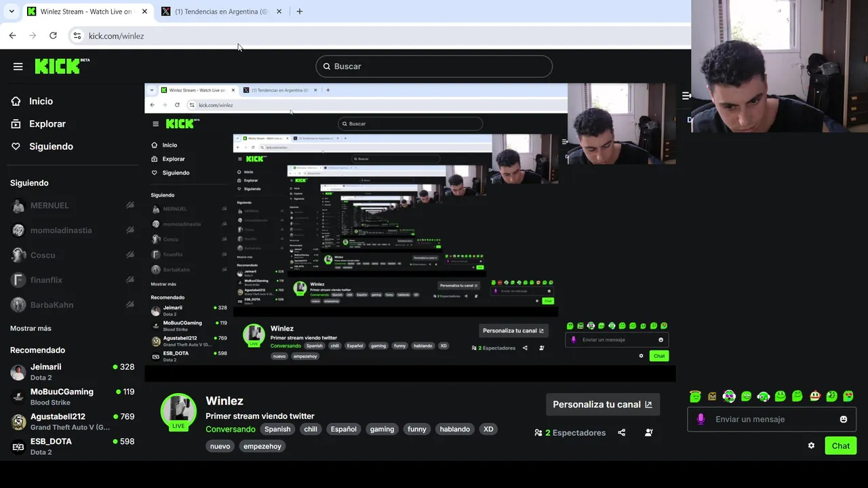Viewport: 868px width, 488px height.
Task: Open the Conversando category link
Action: click(231, 429)
